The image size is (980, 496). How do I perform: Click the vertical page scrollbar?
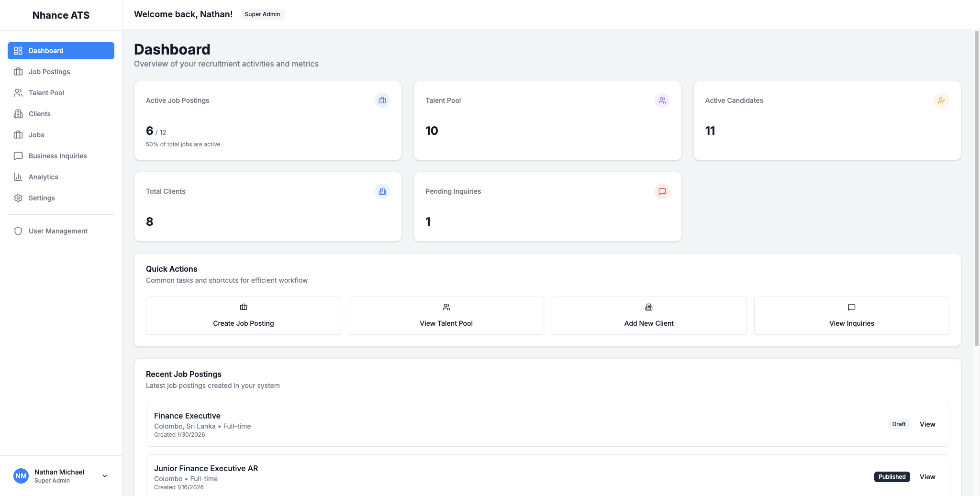point(976,191)
